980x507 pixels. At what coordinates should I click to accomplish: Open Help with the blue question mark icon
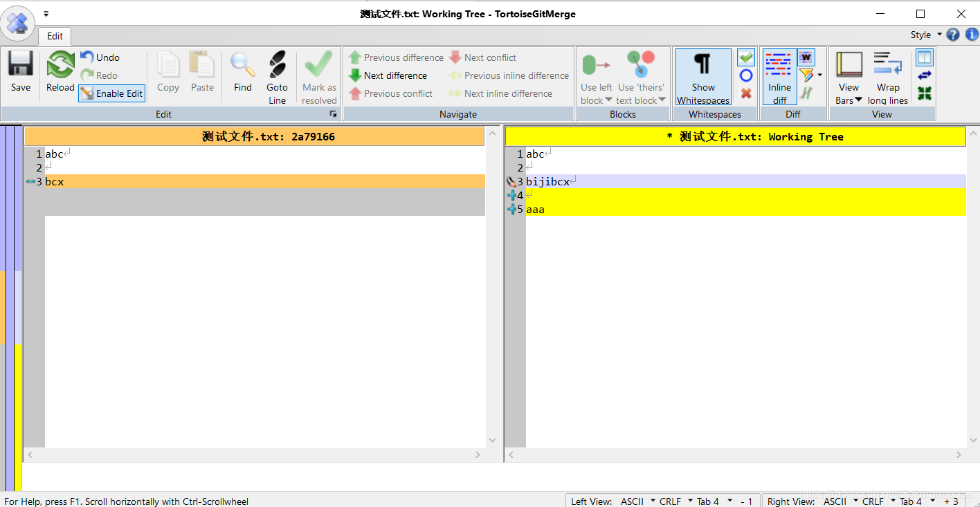pyautogui.click(x=953, y=35)
